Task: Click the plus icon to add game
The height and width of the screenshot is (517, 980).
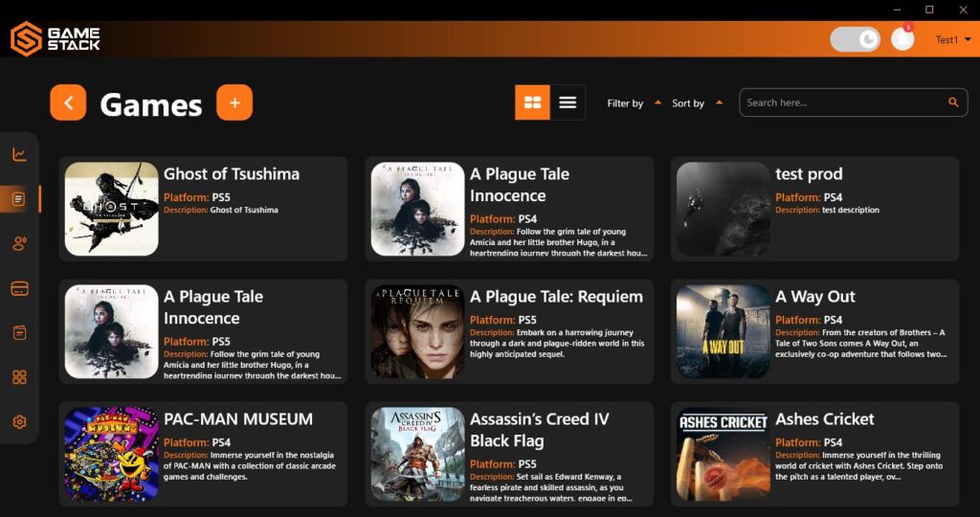Action: (234, 102)
